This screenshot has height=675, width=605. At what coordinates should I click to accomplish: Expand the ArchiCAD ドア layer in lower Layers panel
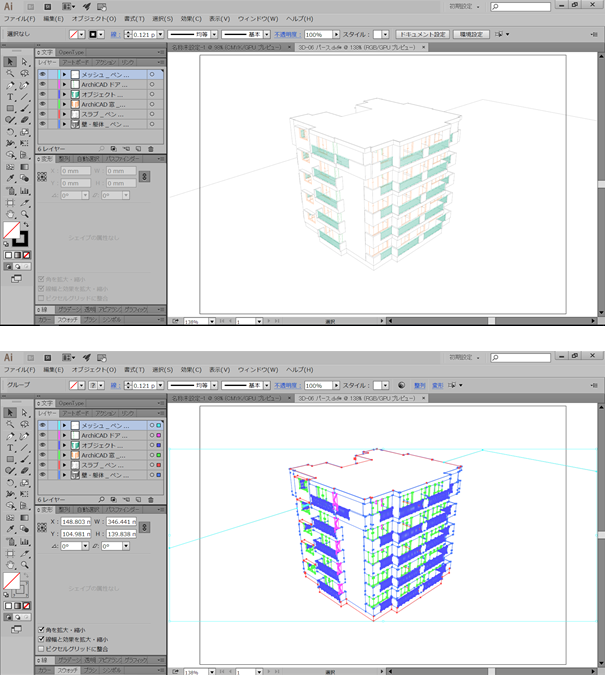[64, 435]
